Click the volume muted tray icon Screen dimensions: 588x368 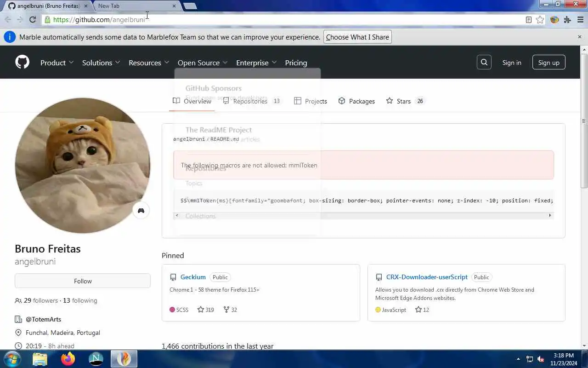click(541, 359)
